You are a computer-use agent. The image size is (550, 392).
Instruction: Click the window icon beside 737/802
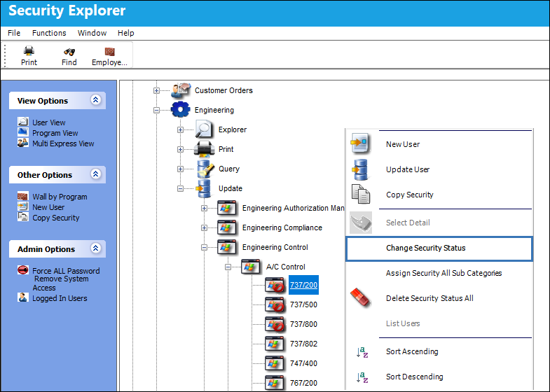pos(274,344)
